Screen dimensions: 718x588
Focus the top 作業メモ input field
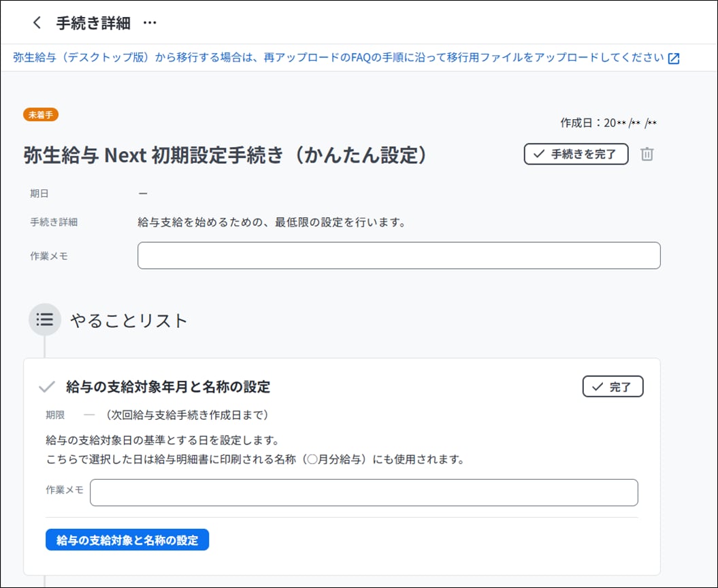point(398,255)
